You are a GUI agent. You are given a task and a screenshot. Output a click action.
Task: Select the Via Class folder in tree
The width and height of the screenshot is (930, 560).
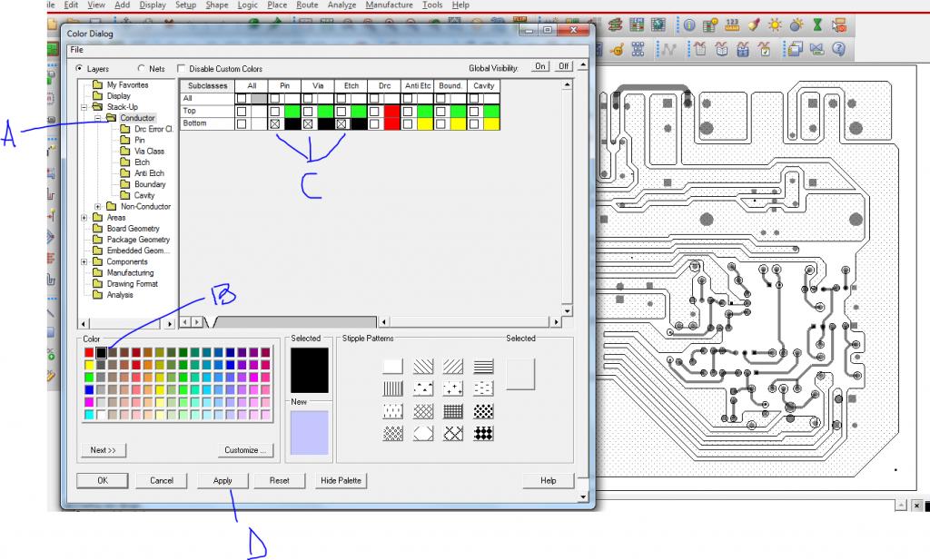150,151
